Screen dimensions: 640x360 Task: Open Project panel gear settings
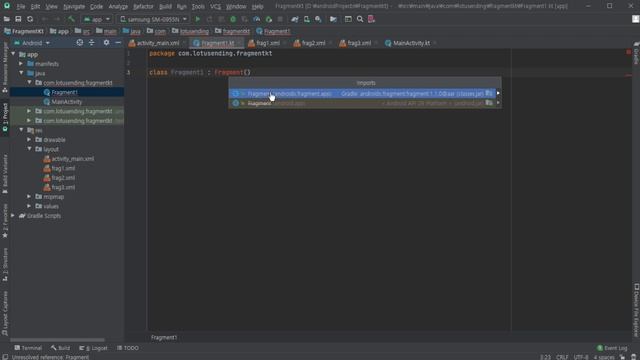[x=106, y=42]
